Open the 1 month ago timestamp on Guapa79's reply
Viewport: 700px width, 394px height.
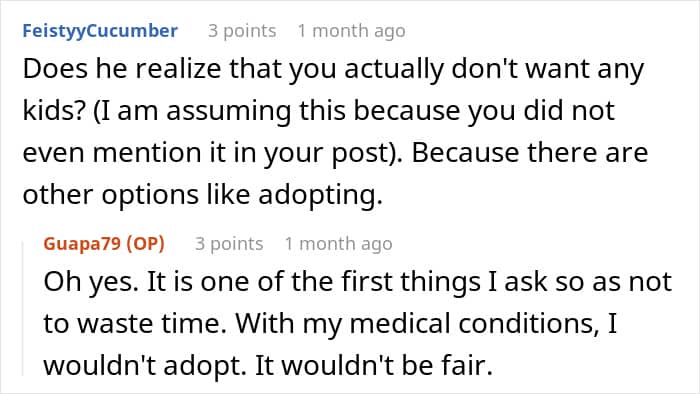point(338,244)
